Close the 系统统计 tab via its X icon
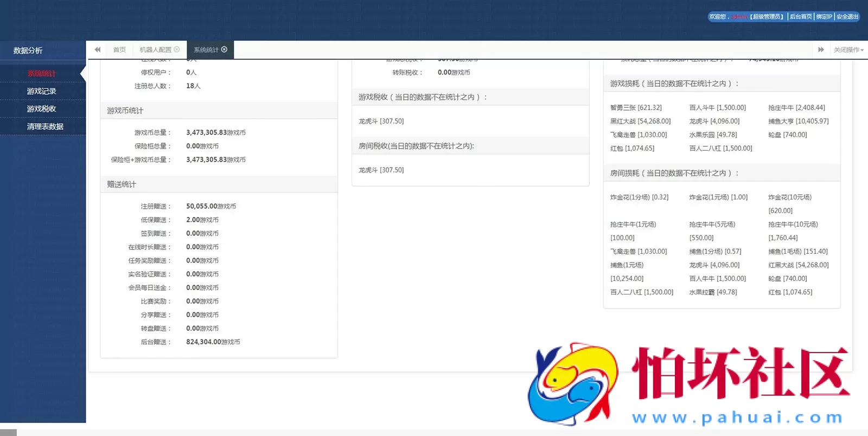 [x=224, y=49]
